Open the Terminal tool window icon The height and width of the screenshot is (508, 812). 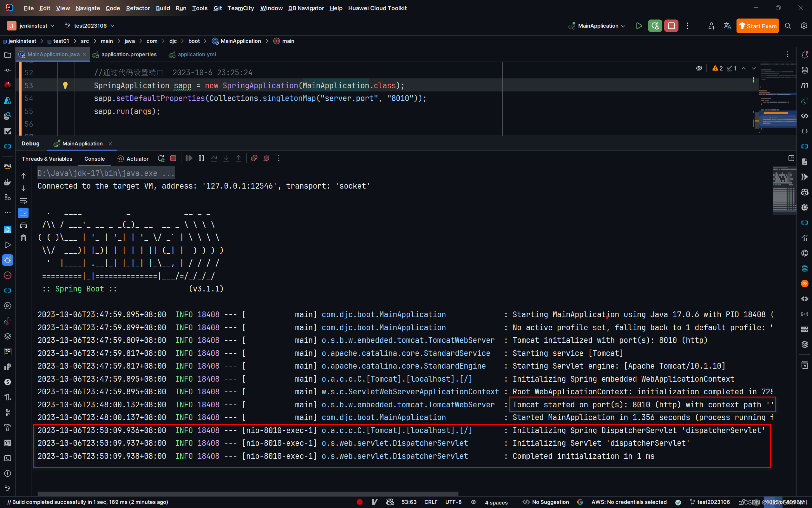click(x=7, y=458)
